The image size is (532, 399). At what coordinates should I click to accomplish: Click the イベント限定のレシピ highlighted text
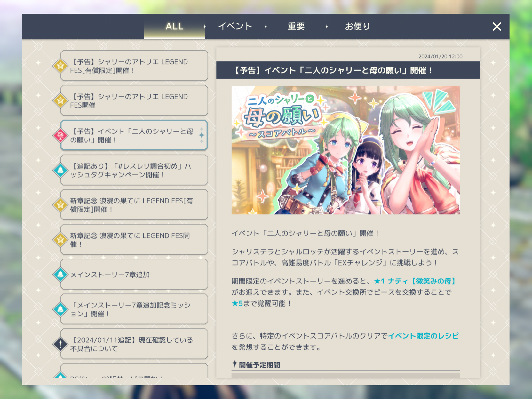423,336
